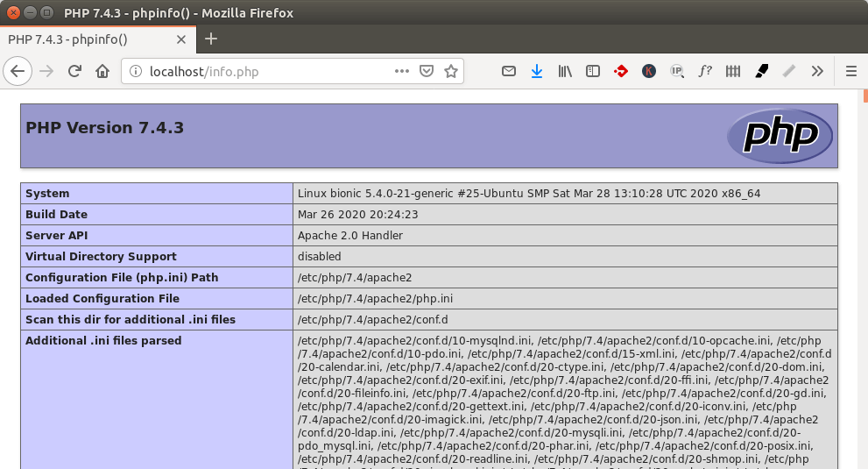The image size is (868, 469).
Task: Toggle the sidebar view
Action: (593, 71)
